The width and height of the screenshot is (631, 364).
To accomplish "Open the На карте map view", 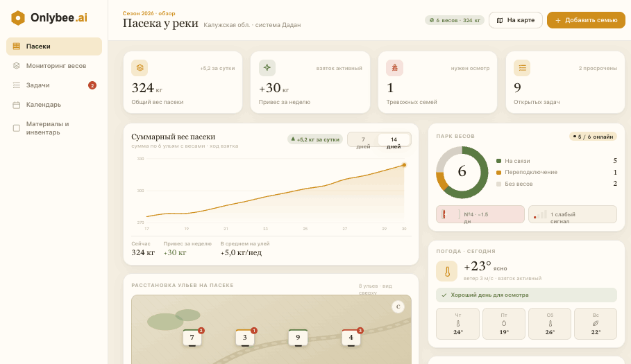I will click(516, 20).
